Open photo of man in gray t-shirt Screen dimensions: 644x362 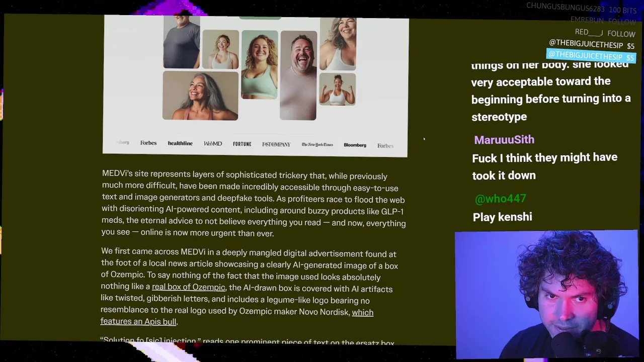point(181,42)
